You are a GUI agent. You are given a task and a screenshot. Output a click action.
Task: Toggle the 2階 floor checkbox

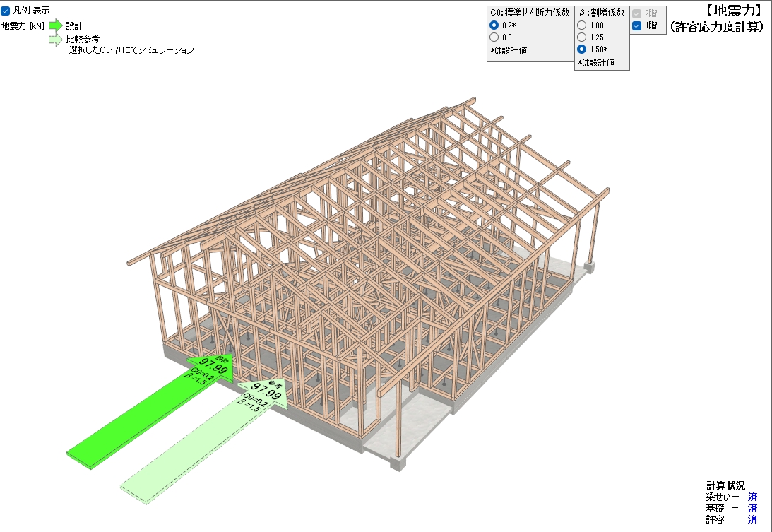tap(636, 14)
